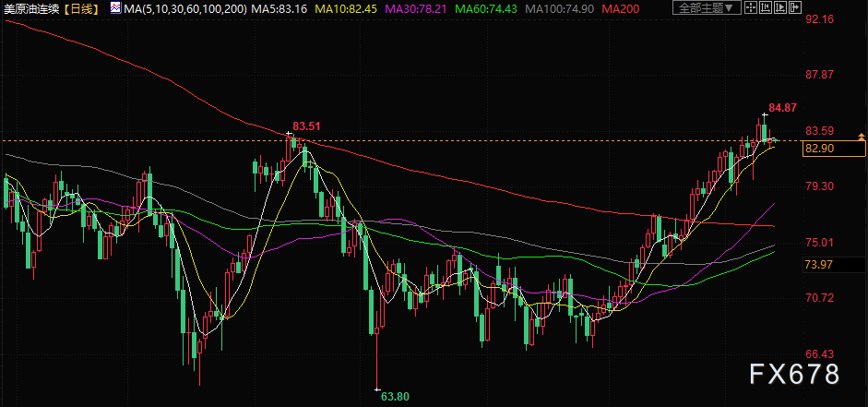Click the orange arrow beside the price axis
This screenshot has height=407, width=868.
861,137
